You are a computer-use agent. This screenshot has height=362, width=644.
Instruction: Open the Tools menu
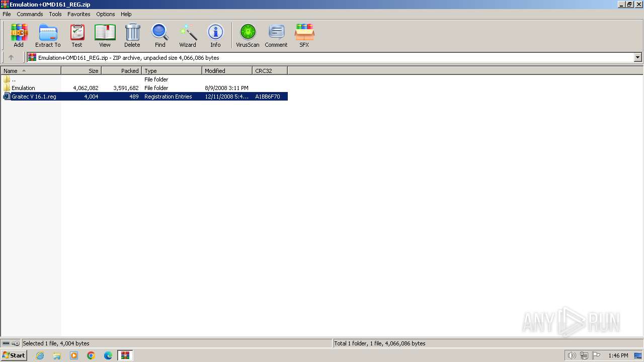55,14
